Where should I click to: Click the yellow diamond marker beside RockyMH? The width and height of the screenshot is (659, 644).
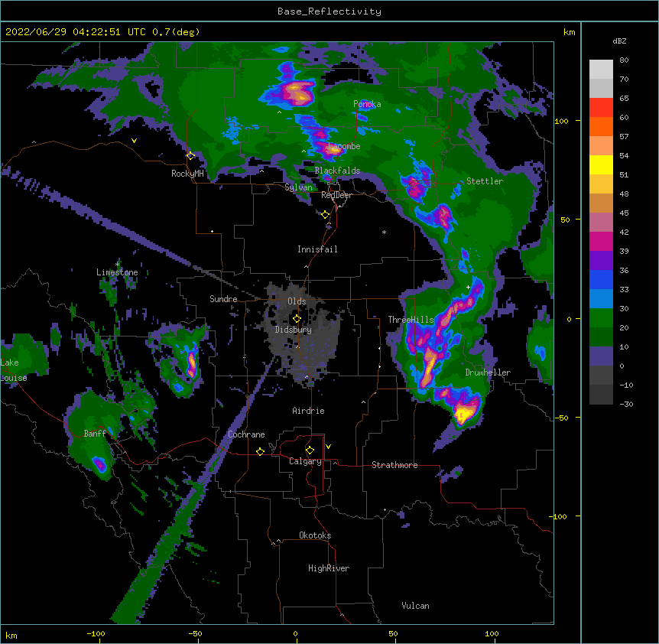(191, 156)
